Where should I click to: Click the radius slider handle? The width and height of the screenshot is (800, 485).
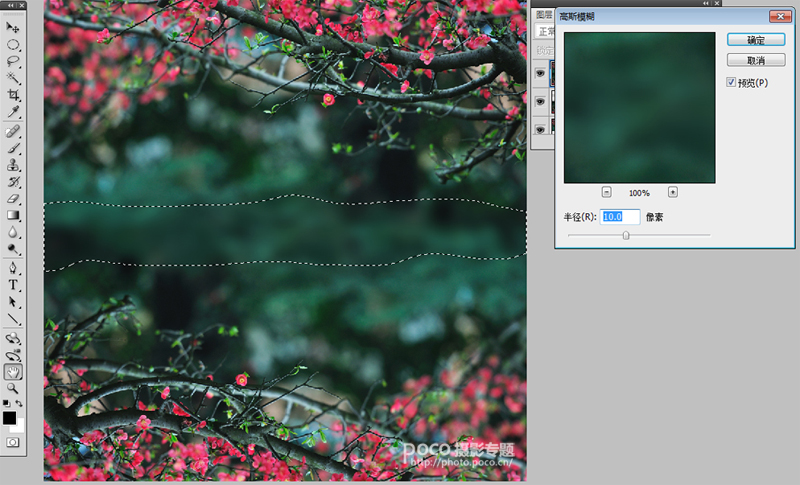coord(626,235)
